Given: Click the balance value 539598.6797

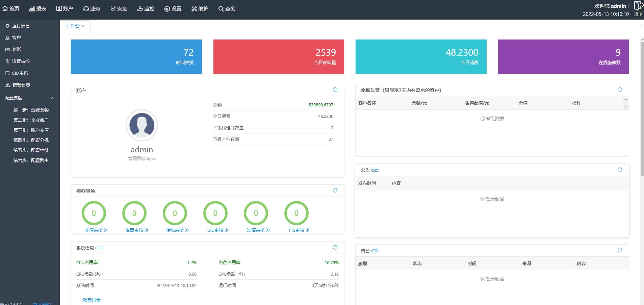Looking at the screenshot, I should click(321, 105).
